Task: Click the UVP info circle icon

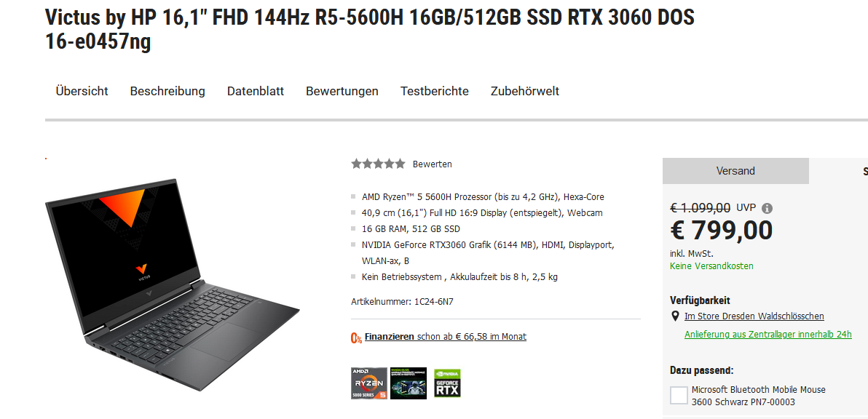Action: pos(767,208)
